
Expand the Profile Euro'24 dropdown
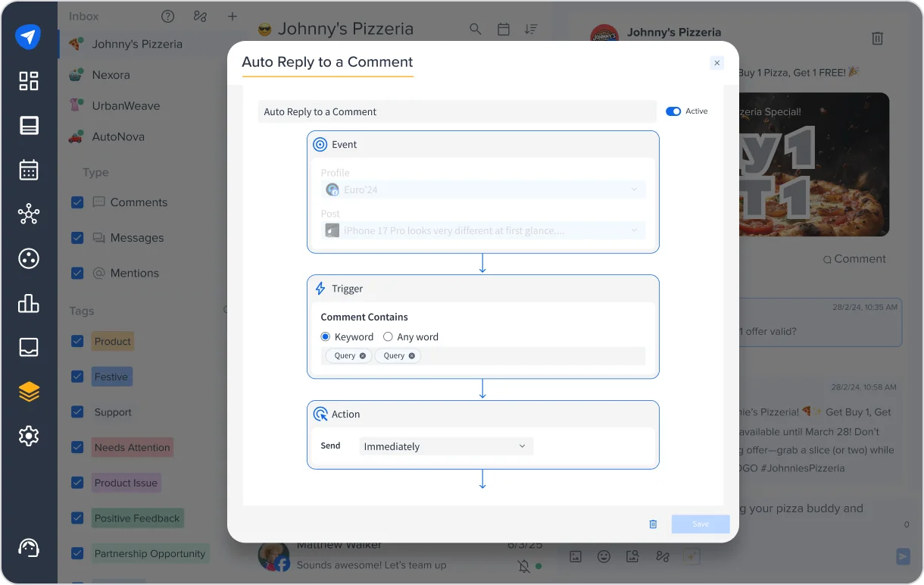point(482,189)
